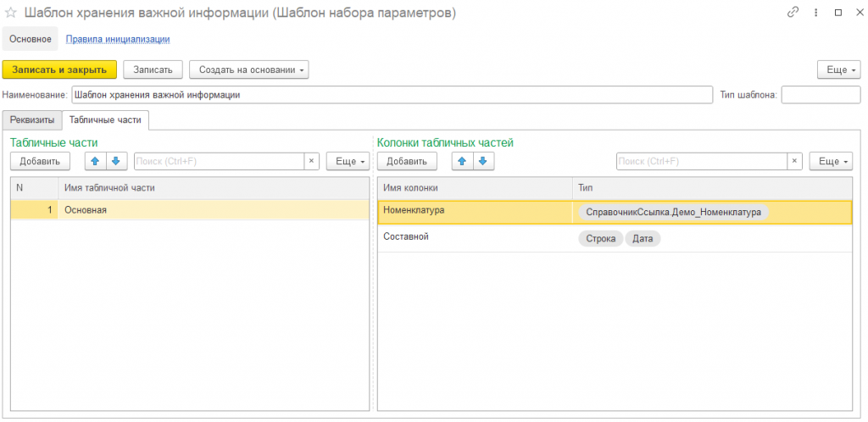Move table part row up
The width and height of the screenshot is (868, 422).
95,161
